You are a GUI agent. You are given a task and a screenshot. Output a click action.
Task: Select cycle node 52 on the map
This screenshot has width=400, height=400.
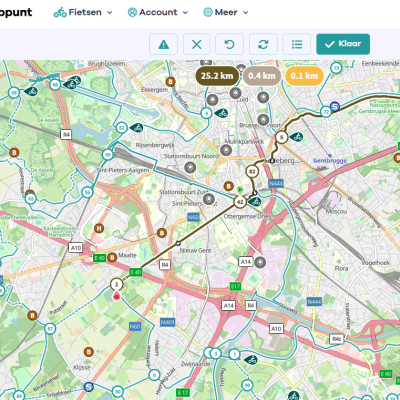[122, 128]
